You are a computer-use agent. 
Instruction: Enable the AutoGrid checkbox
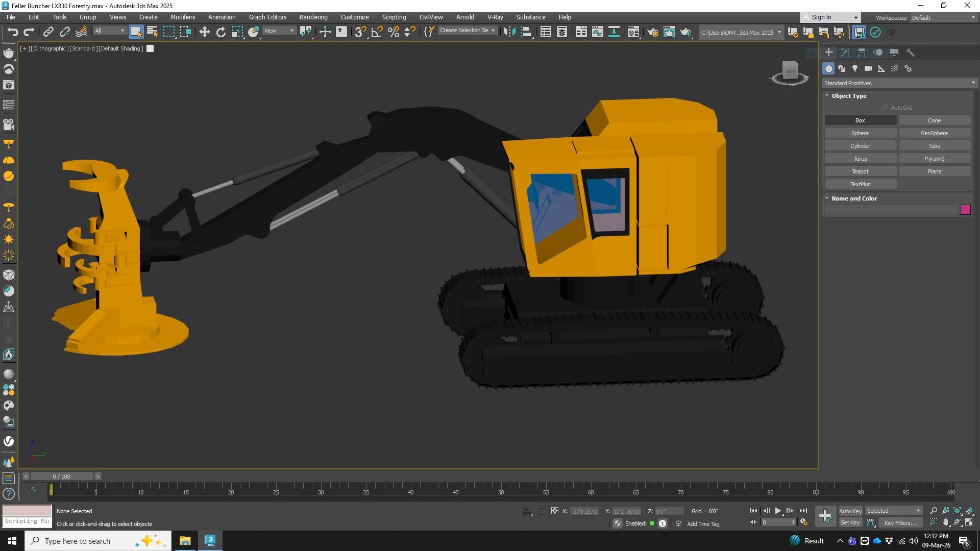[886, 108]
